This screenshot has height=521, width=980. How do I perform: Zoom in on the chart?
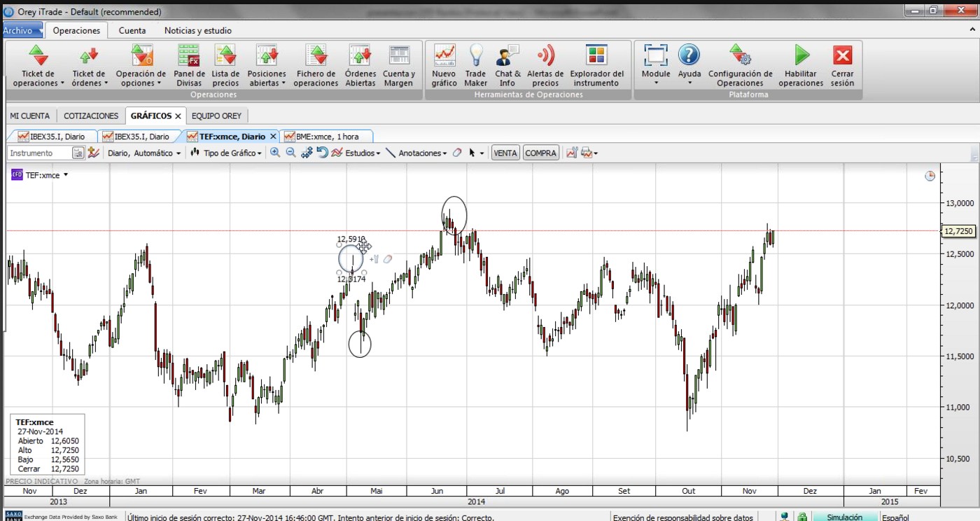click(275, 153)
